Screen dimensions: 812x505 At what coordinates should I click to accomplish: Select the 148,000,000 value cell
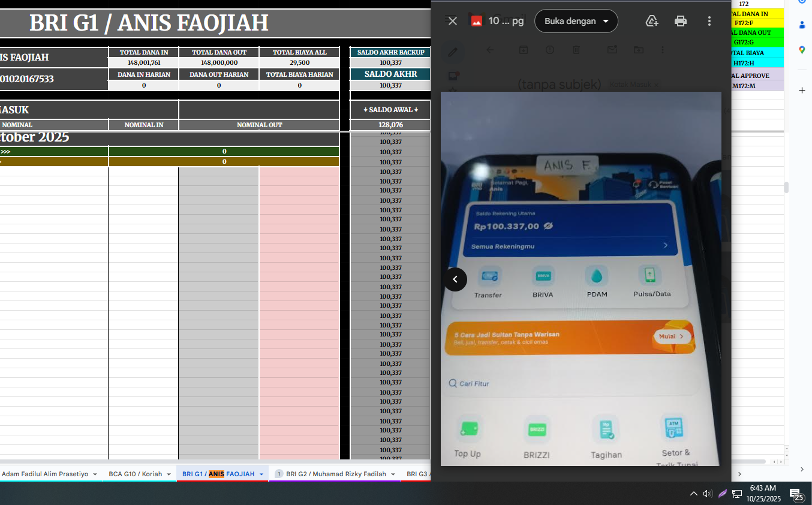coord(219,62)
